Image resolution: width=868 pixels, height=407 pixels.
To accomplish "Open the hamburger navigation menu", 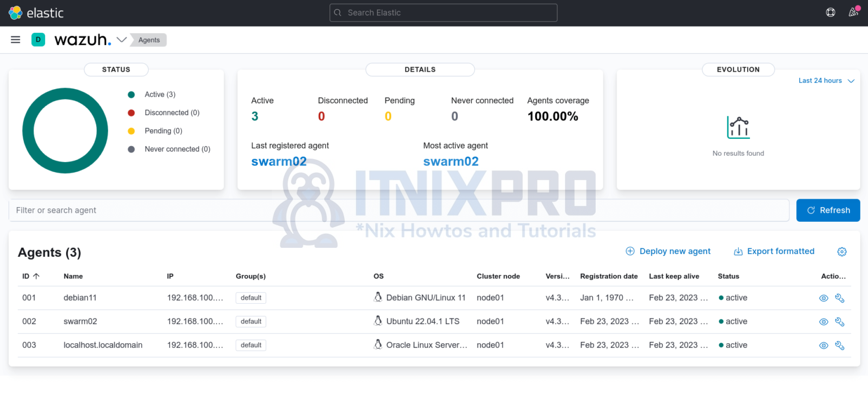I will [x=15, y=40].
